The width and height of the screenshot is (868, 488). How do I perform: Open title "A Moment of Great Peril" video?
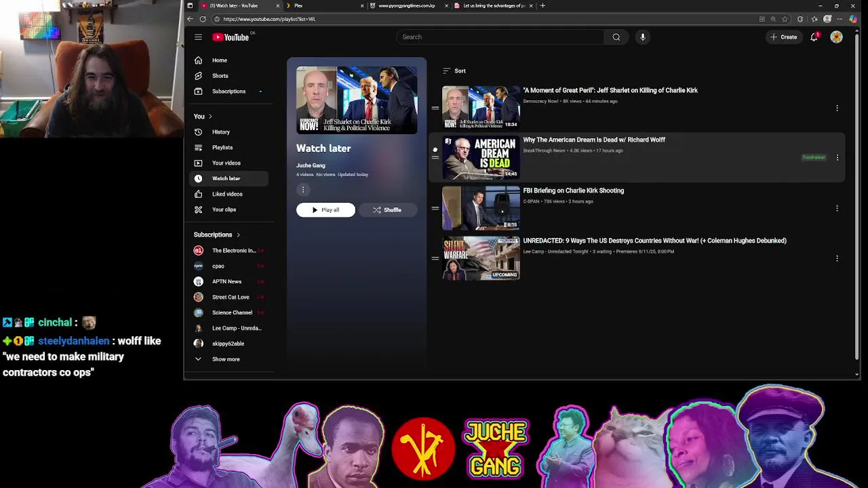pos(610,90)
